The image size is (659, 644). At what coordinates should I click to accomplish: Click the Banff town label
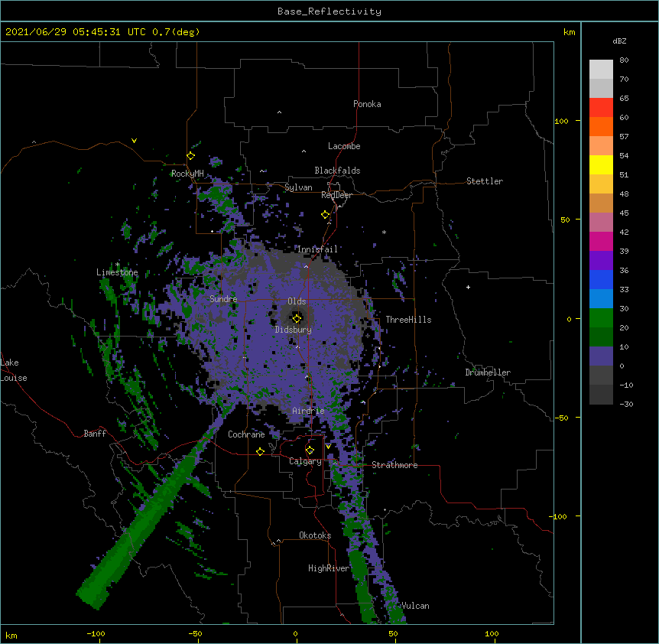tap(95, 434)
